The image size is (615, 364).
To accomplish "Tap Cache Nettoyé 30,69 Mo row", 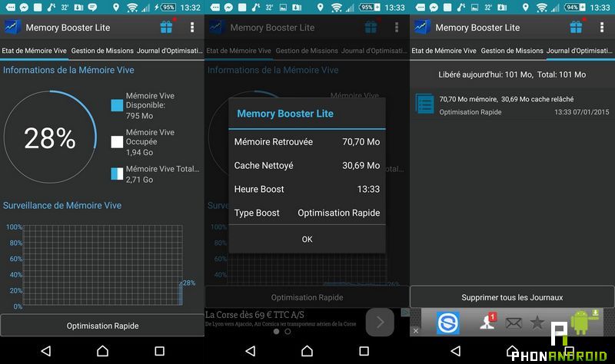I will point(307,165).
